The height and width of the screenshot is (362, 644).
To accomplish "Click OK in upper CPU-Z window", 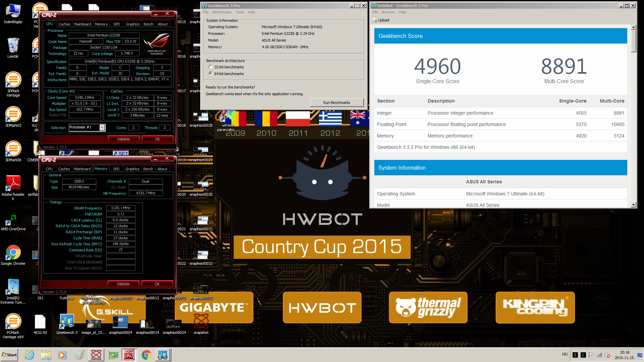I will coord(157,139).
